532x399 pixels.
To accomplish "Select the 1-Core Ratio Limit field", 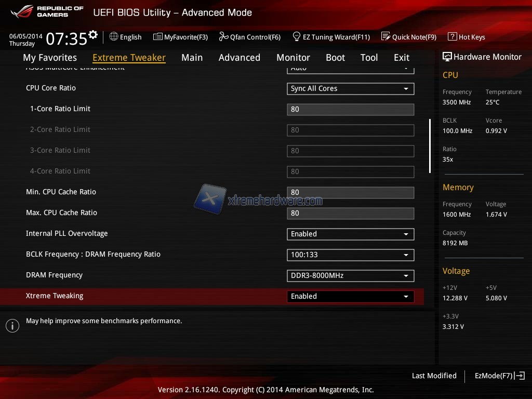I will 350,110.
